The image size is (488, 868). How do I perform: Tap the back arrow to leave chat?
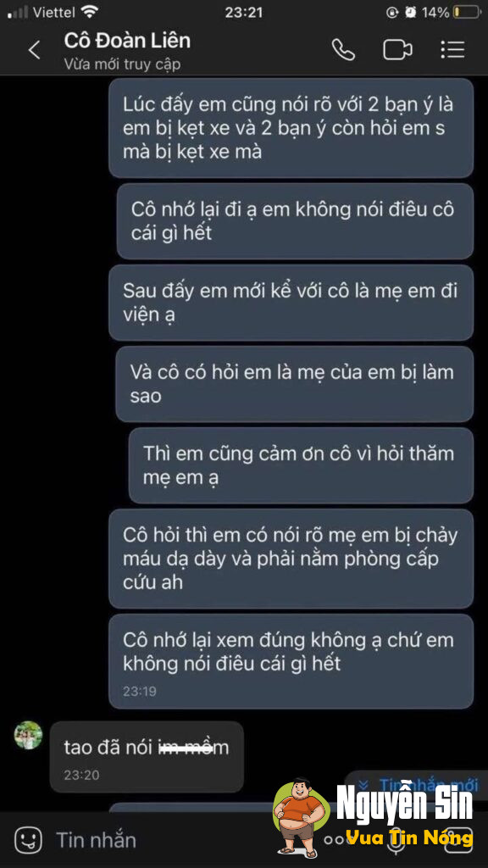[34, 50]
